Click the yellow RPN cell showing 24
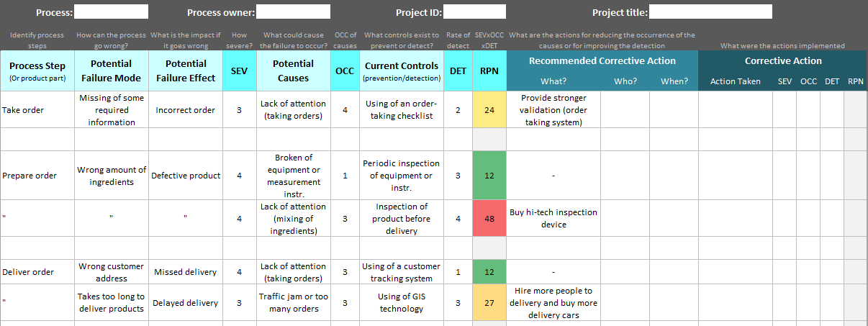This screenshot has width=868, height=326. point(489,110)
